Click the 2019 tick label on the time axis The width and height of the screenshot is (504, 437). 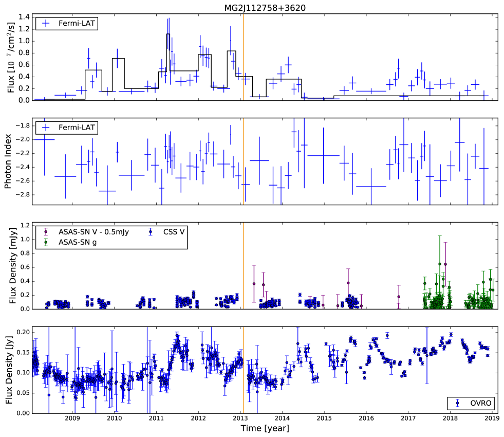coord(492,418)
